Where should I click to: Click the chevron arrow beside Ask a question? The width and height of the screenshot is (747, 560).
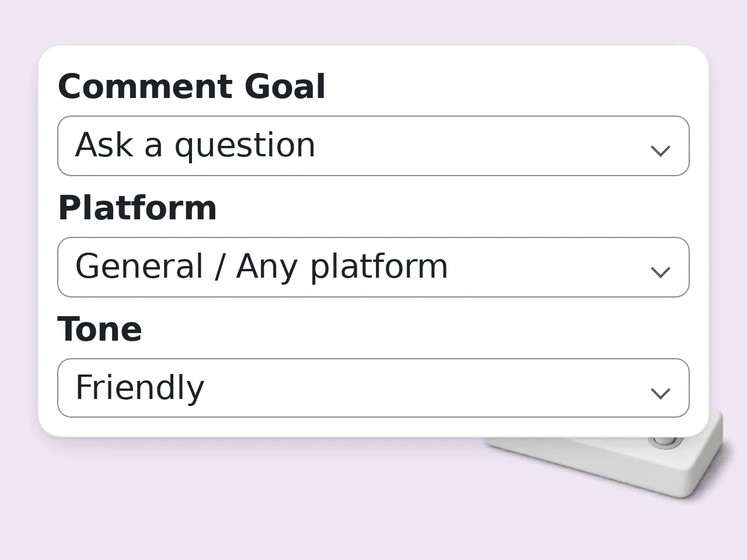[660, 151]
